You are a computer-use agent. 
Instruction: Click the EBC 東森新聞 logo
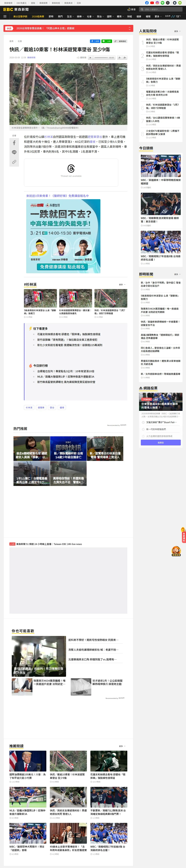click(x=16, y=9)
